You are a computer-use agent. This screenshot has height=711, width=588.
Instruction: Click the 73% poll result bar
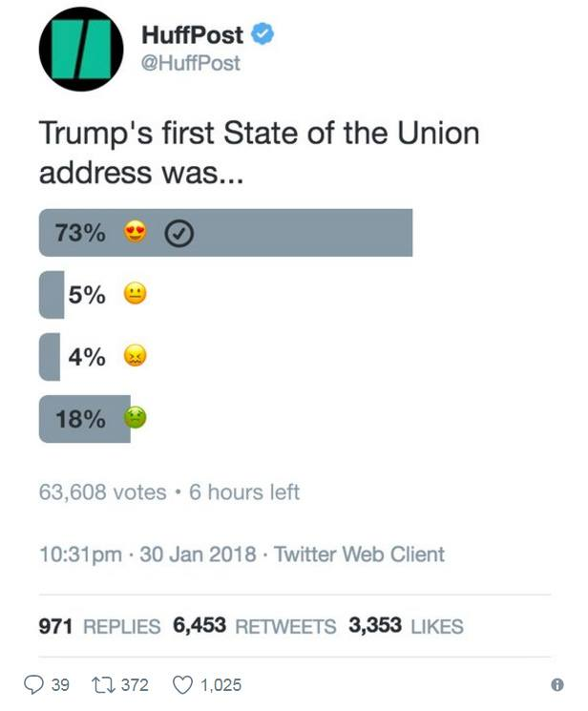[x=225, y=233]
